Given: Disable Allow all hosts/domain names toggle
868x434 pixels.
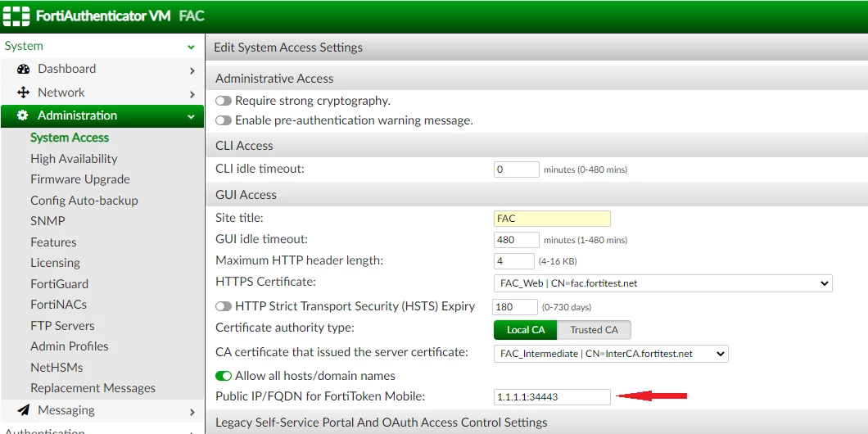Looking at the screenshot, I should pyautogui.click(x=224, y=376).
